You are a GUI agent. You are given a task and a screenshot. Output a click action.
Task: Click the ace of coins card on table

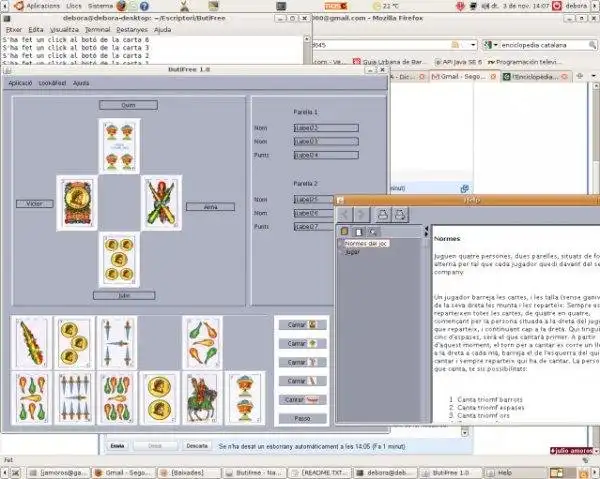click(77, 203)
